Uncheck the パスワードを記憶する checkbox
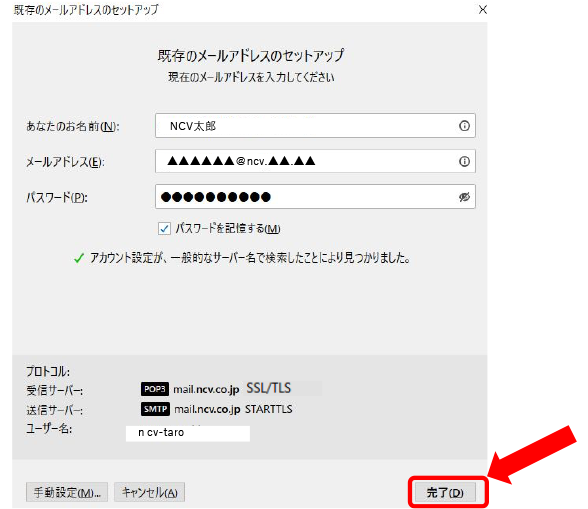The image size is (588, 509). pos(164,228)
